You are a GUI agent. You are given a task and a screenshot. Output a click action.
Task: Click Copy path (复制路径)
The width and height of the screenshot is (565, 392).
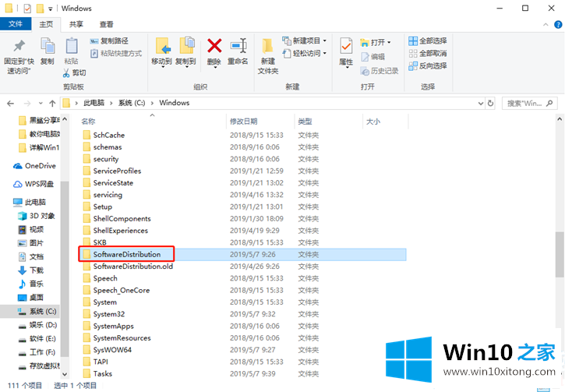109,41
